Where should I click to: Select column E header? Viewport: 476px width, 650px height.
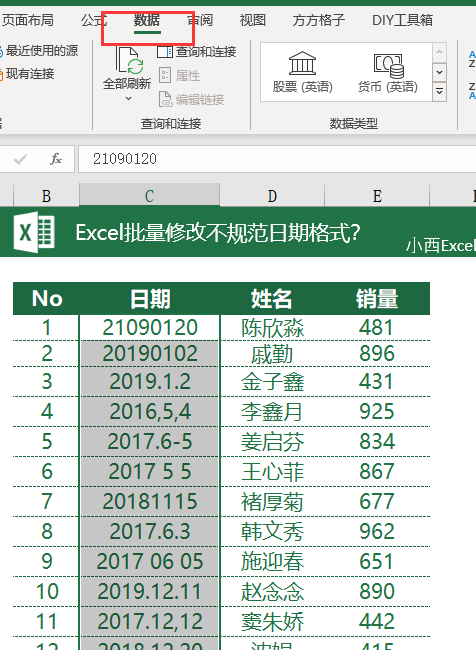point(377,196)
